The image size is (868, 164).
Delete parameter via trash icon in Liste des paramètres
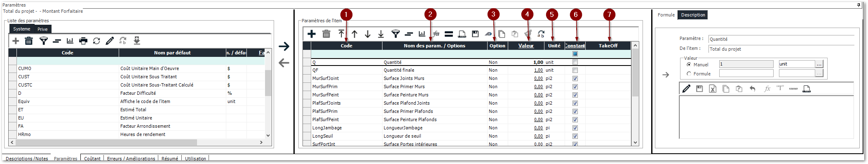29,41
